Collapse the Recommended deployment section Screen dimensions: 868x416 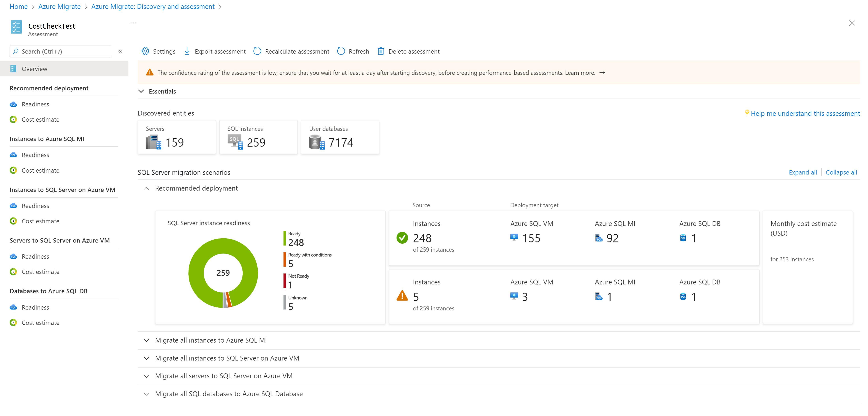[x=146, y=188]
